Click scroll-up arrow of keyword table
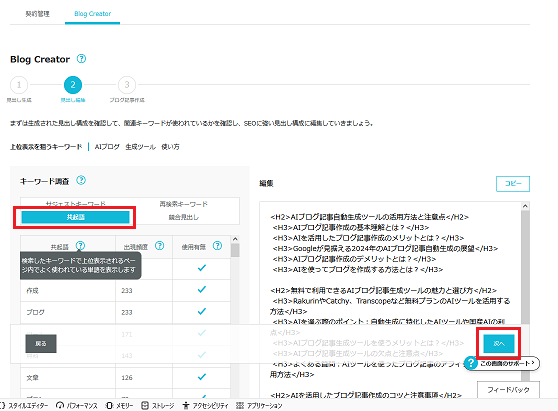The image size is (558, 411). pyautogui.click(x=235, y=239)
